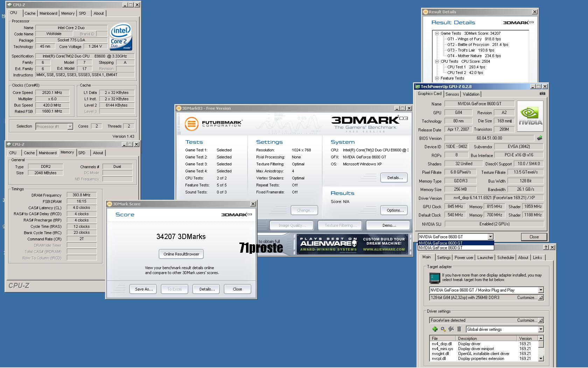Open the Cache tab in the CPU-Z processor window
Viewport: 588px width, 368px height.
tap(30, 13)
